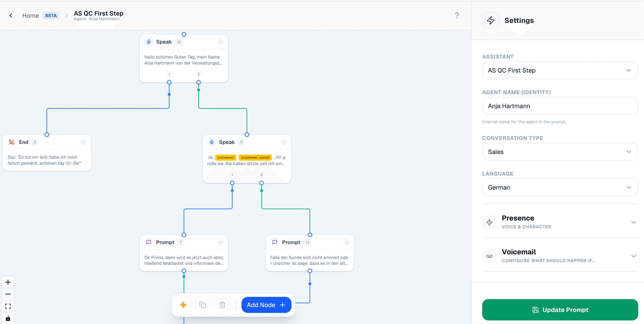Screen dimensions: 644x324
Task: Click output port 1 on Speak 6
Action: pyautogui.click(x=232, y=183)
